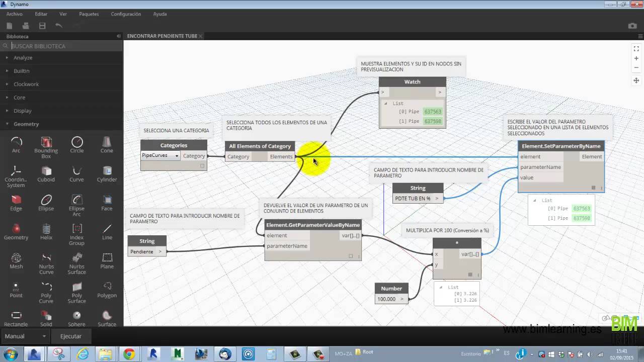The width and height of the screenshot is (644, 362).
Task: Open the Ver menu
Action: [63, 14]
